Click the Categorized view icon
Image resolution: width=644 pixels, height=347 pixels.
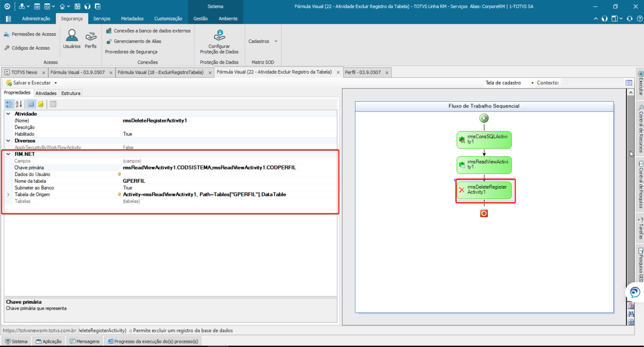[x=9, y=104]
